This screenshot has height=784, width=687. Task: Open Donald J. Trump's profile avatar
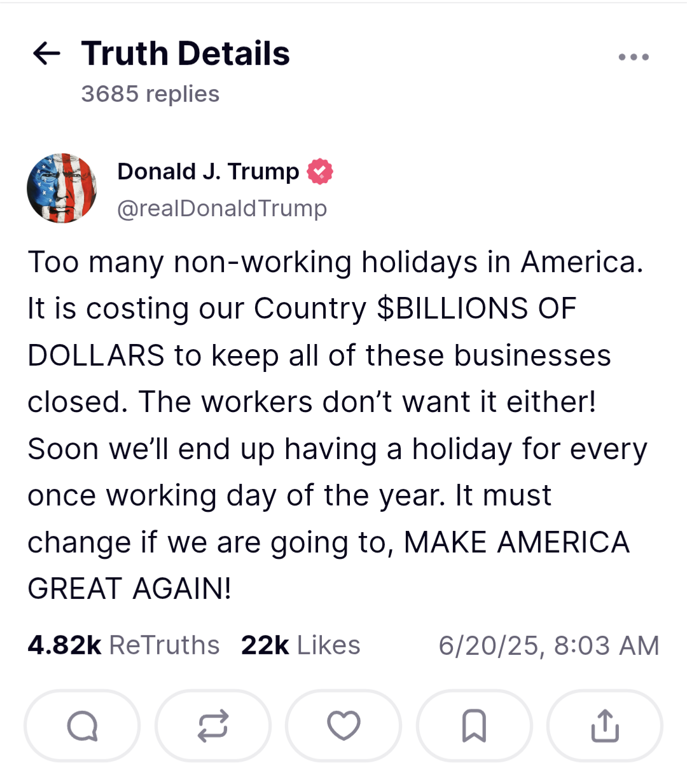62,188
